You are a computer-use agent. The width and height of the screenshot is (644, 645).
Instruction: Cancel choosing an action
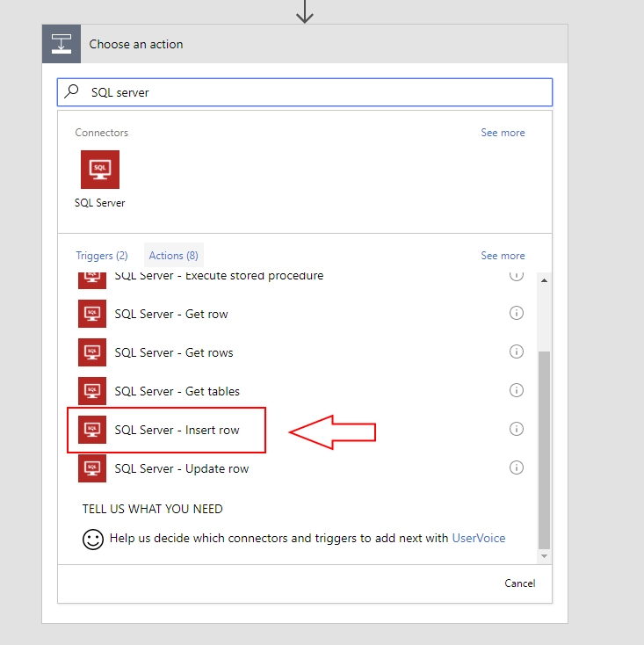pos(520,583)
